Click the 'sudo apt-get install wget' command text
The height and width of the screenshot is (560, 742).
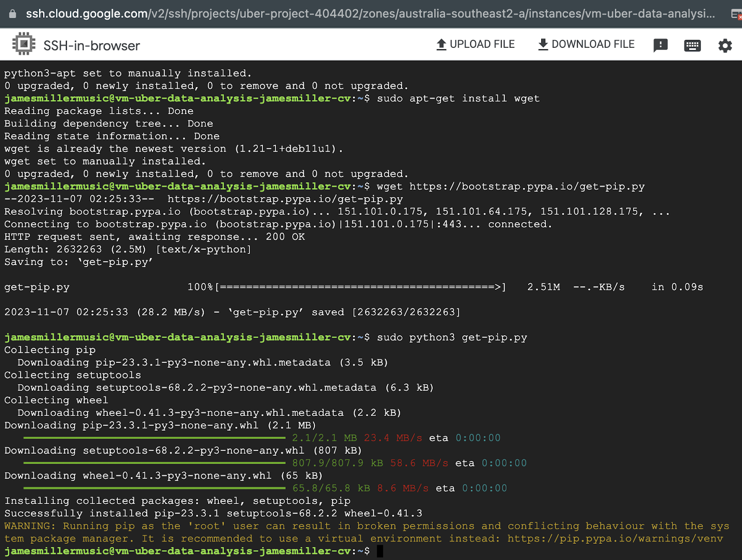[458, 99]
